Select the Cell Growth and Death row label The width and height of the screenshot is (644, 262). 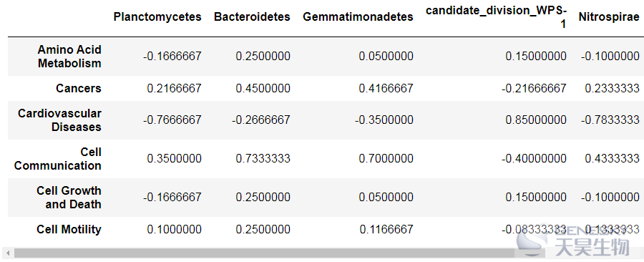69,197
